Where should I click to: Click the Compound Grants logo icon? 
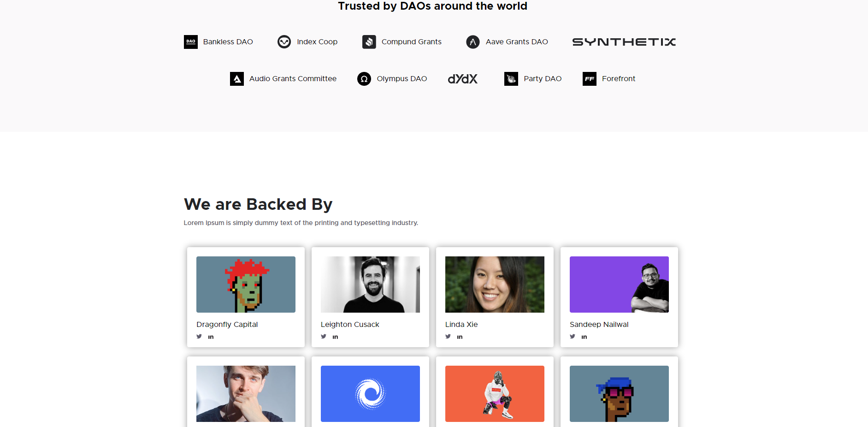369,42
